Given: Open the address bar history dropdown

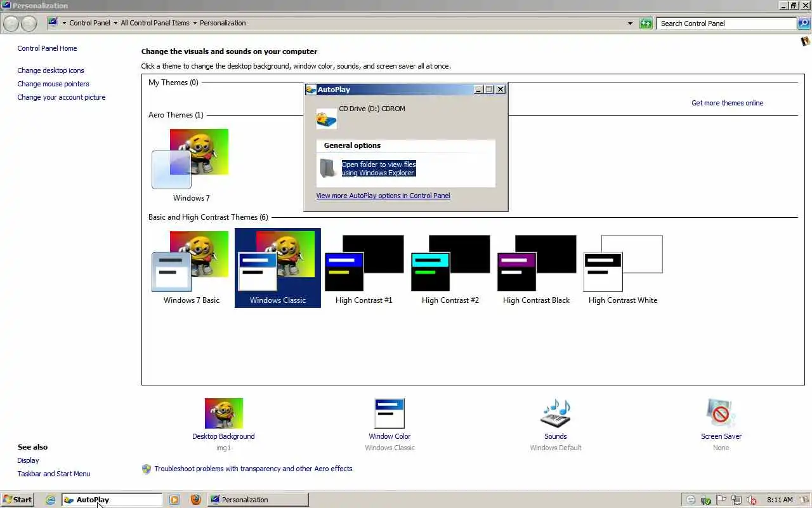Looking at the screenshot, I should click(630, 23).
